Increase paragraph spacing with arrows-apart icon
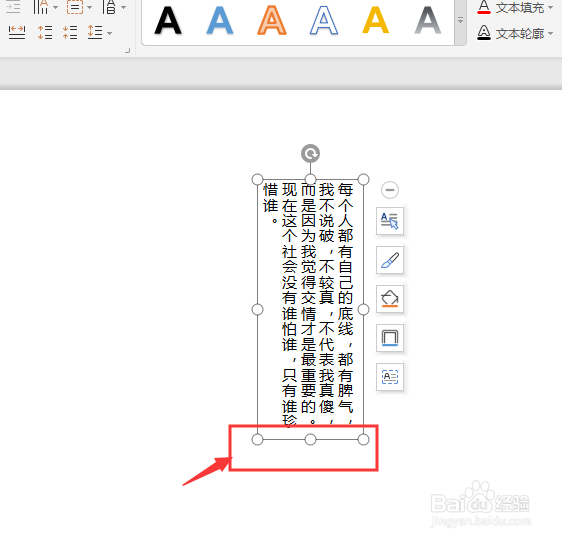Image resolution: width=562 pixels, height=541 pixels. [45, 33]
